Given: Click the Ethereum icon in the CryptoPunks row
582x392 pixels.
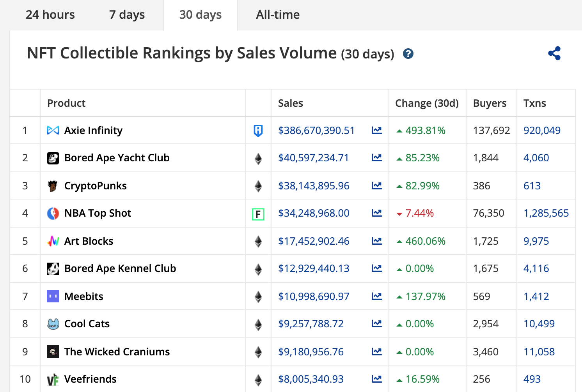Looking at the screenshot, I should point(258,186).
